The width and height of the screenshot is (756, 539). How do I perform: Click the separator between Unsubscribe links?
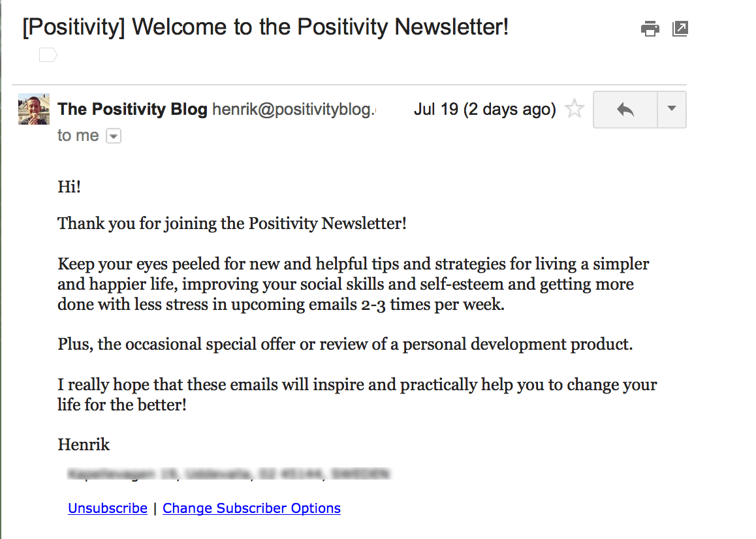(154, 508)
